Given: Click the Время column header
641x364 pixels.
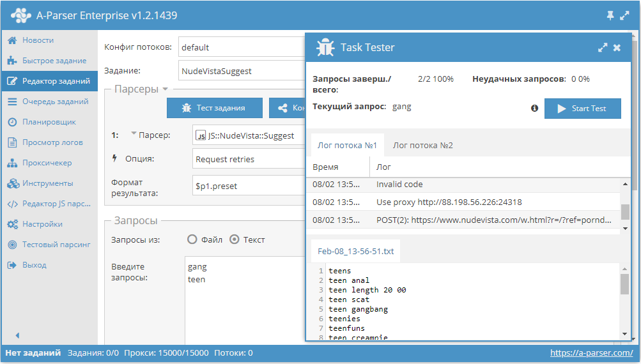Looking at the screenshot, I should pyautogui.click(x=337, y=167).
